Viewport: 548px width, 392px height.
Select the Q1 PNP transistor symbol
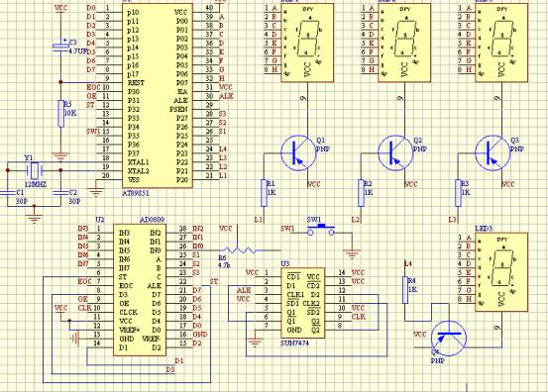tap(298, 153)
